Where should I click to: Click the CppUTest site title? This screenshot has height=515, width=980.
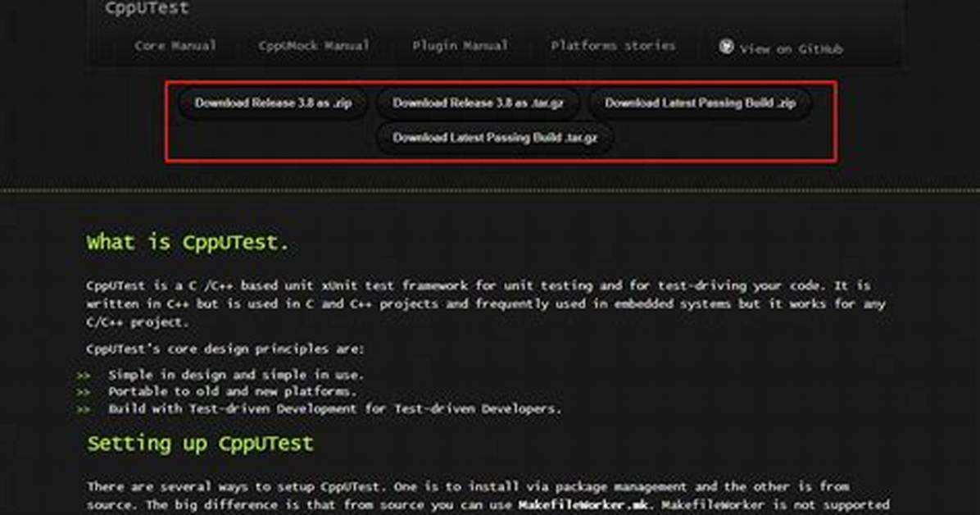point(147,9)
